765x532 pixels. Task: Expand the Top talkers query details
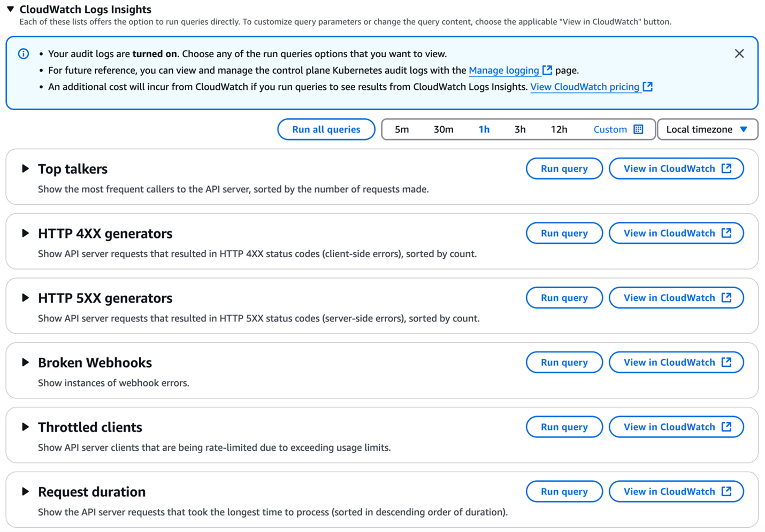pyautogui.click(x=25, y=168)
